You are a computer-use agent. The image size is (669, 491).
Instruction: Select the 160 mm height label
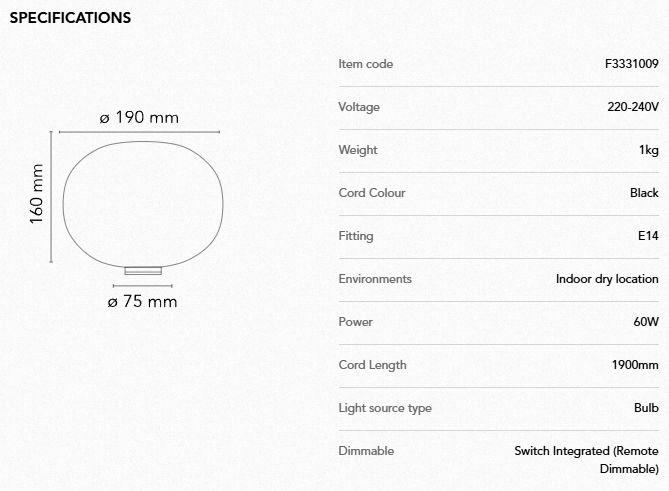point(37,194)
